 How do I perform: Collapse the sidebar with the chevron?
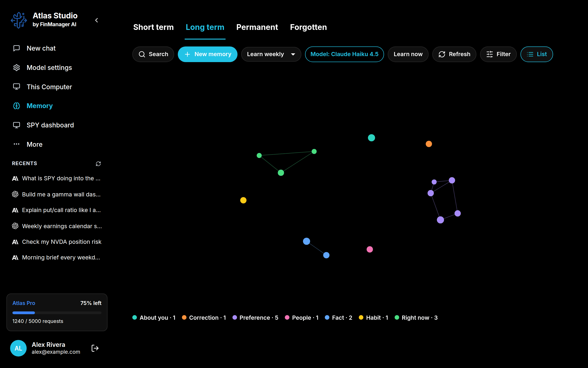tap(96, 20)
